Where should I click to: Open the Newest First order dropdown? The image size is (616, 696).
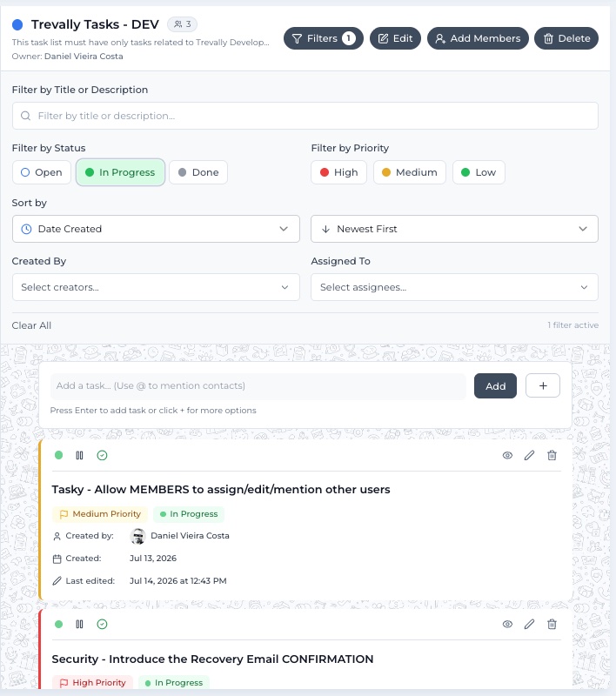point(454,229)
